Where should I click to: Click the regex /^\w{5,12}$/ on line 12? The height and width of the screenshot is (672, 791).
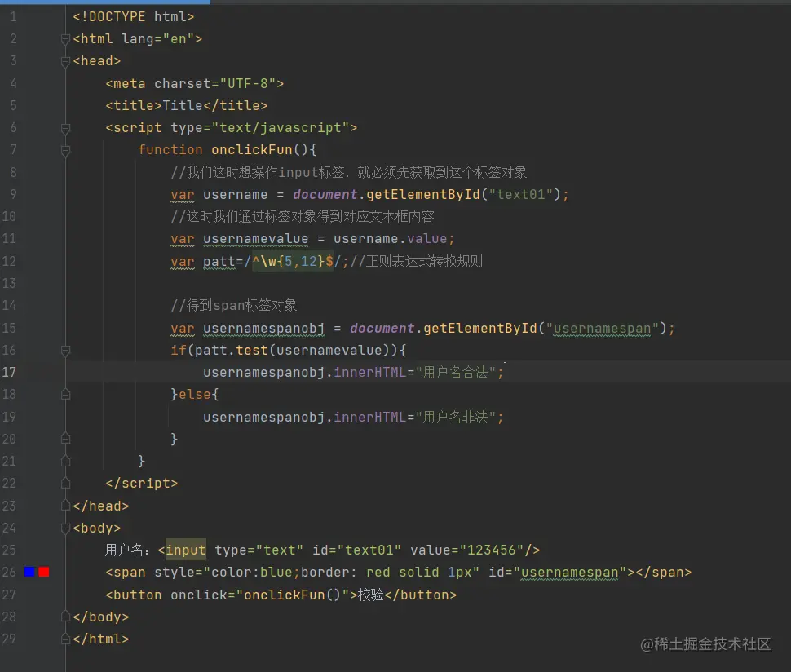[293, 261]
